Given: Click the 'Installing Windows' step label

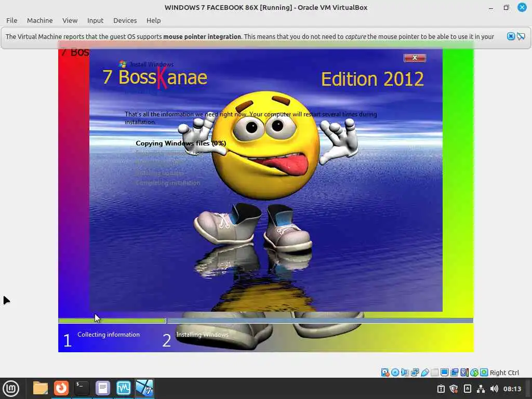Looking at the screenshot, I should (x=203, y=335).
